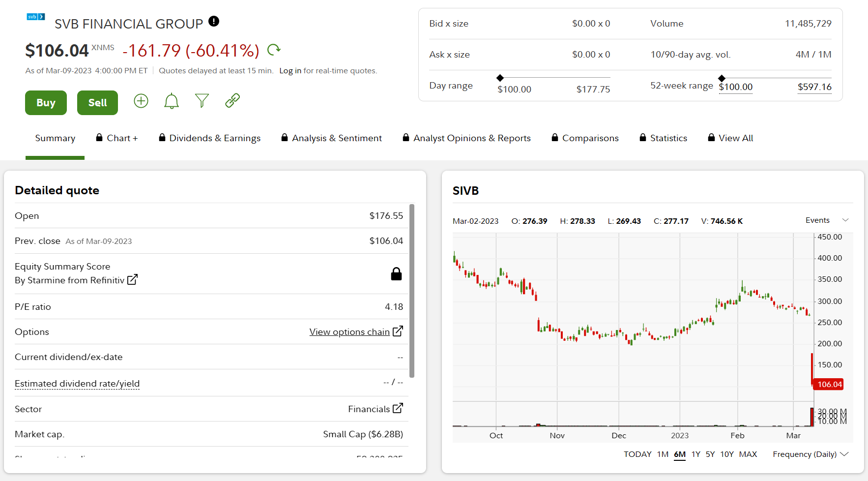
Task: Copy link using the chain icon
Action: [x=232, y=100]
